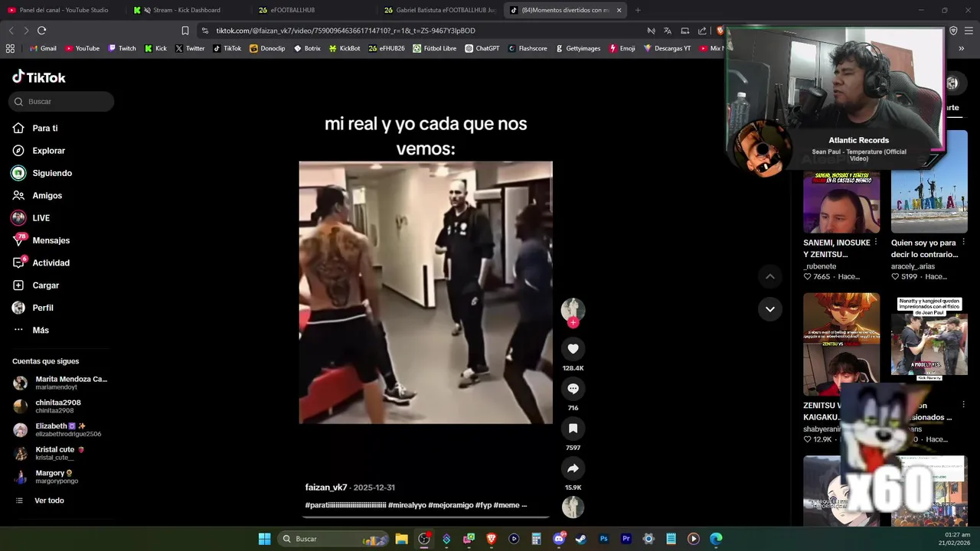This screenshot has width=980, height=551.
Task: Bookmark the video via the favorites icon
Action: [573, 429]
